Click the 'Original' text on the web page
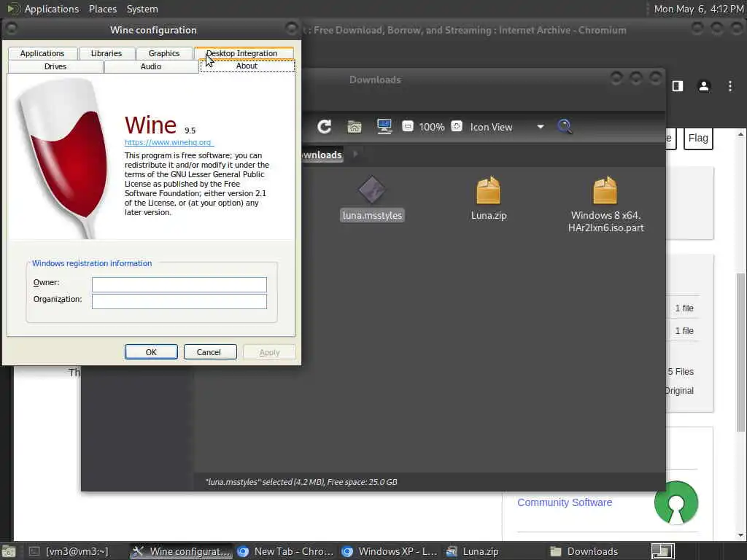Screen dimensions: 747x560 click(x=679, y=391)
